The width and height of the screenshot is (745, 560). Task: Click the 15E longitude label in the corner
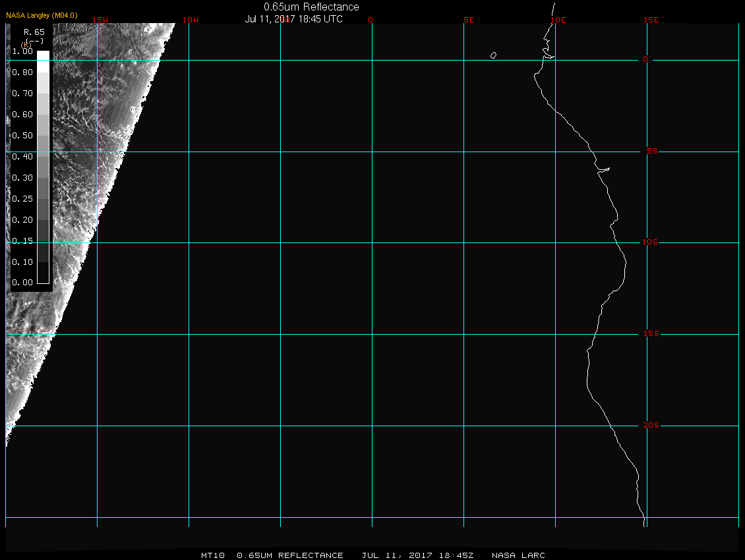pos(651,20)
